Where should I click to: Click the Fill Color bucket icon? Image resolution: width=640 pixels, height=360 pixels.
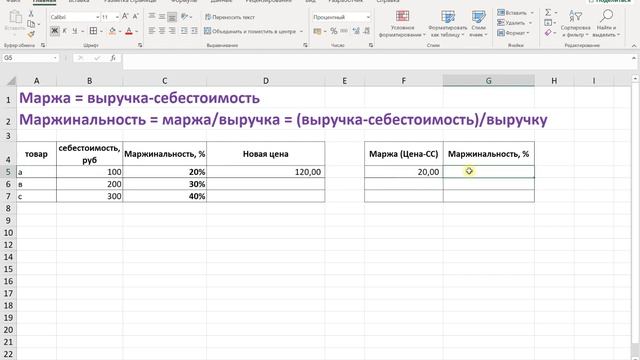point(113,31)
